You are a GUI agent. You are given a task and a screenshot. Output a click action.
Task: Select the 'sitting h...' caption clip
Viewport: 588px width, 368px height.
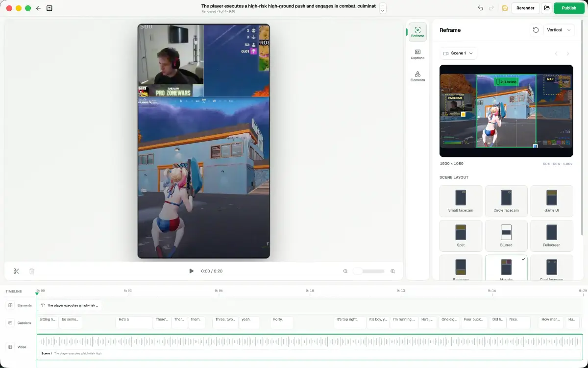[x=48, y=322]
